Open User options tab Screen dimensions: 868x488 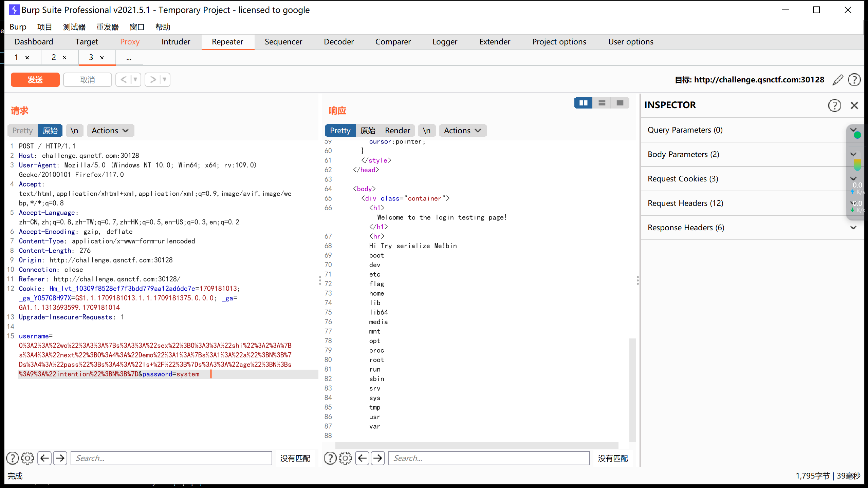[x=631, y=42]
